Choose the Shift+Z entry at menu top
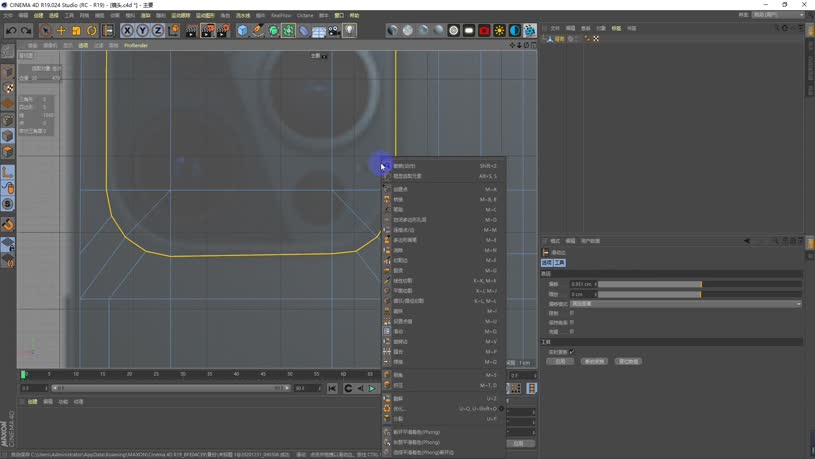The height and width of the screenshot is (459, 815). (443, 166)
